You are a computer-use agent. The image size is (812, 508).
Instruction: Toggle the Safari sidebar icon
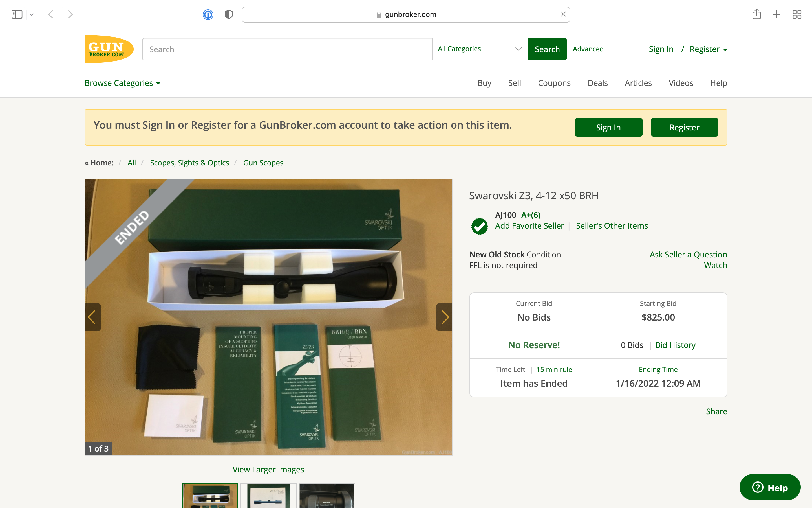(17, 14)
